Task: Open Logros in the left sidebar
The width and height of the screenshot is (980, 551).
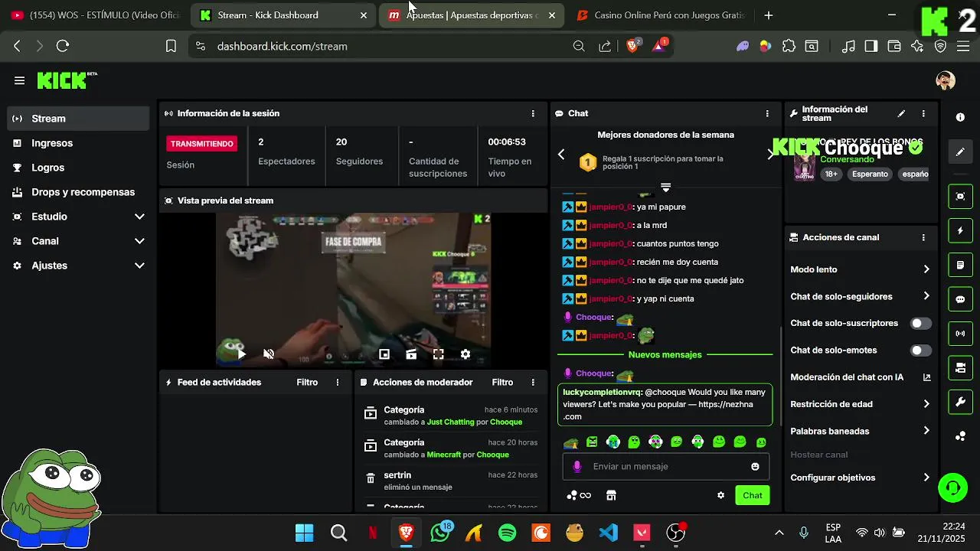Action: pos(79,168)
